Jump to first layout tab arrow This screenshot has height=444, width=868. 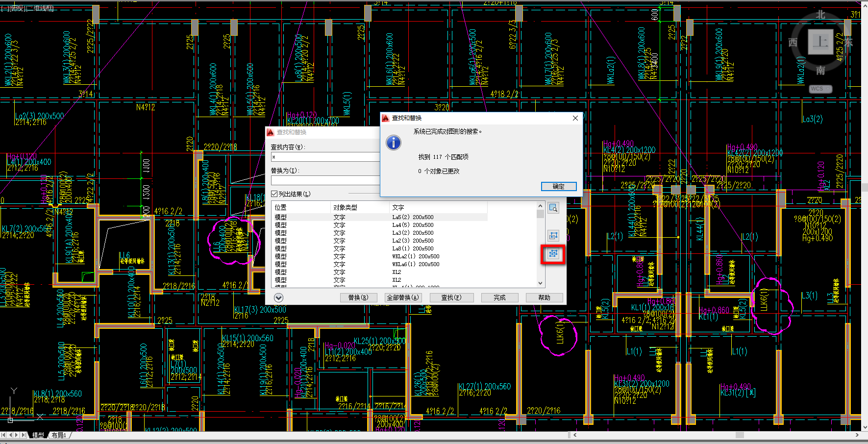3,435
